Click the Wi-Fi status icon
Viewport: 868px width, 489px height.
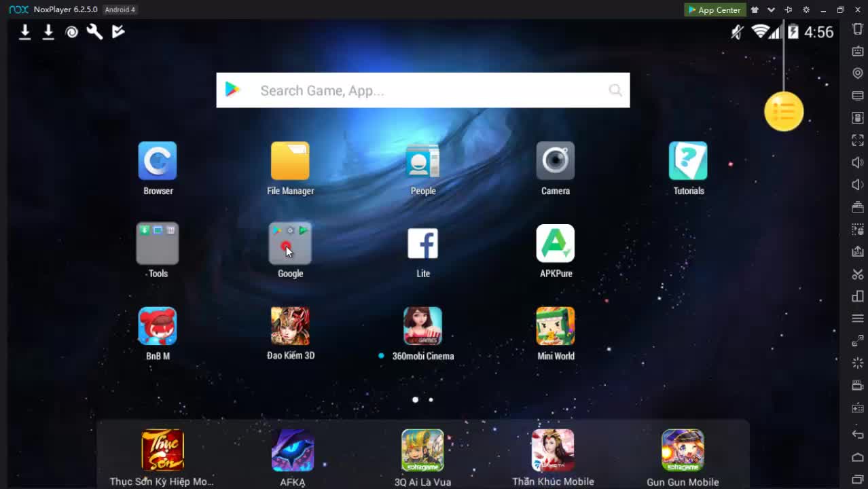click(760, 31)
